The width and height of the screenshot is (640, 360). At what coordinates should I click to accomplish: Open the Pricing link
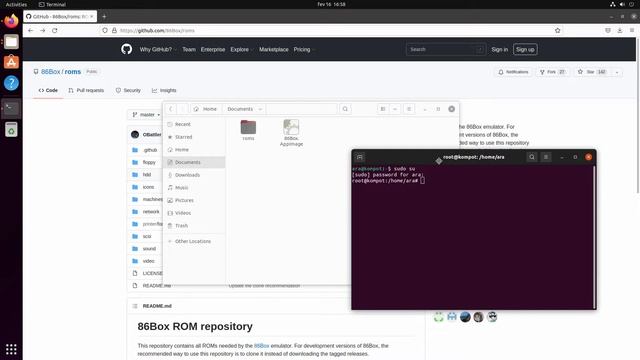(302, 49)
